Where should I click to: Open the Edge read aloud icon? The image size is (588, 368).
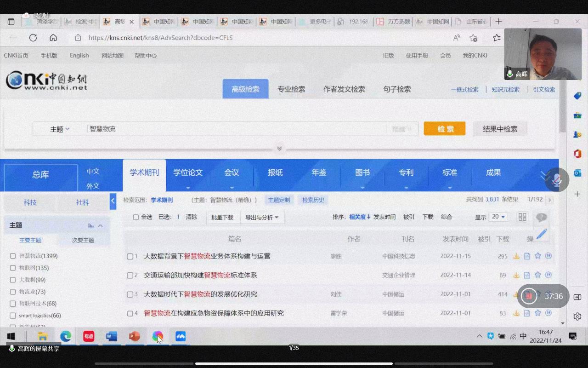click(457, 38)
